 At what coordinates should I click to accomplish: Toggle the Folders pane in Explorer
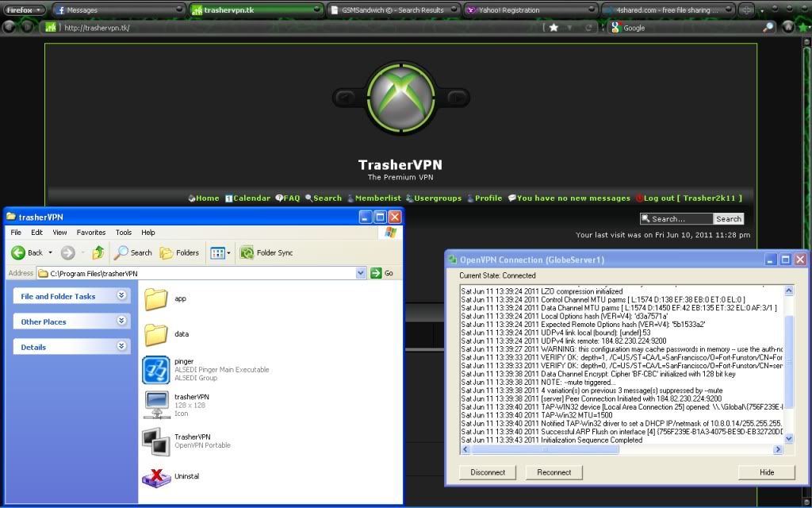coord(179,252)
